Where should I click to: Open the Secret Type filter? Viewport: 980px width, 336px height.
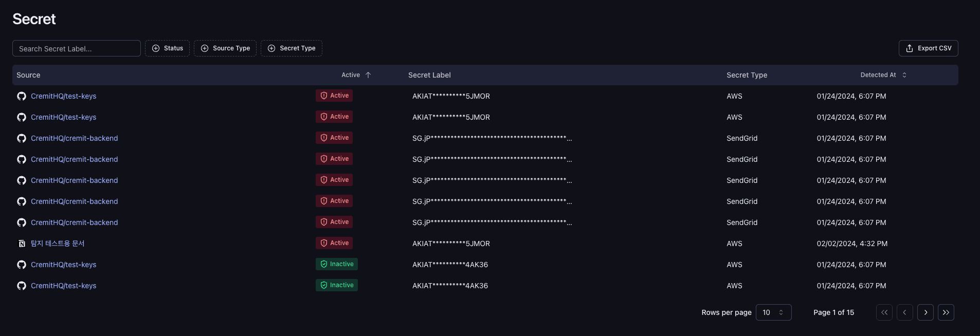tap(291, 48)
